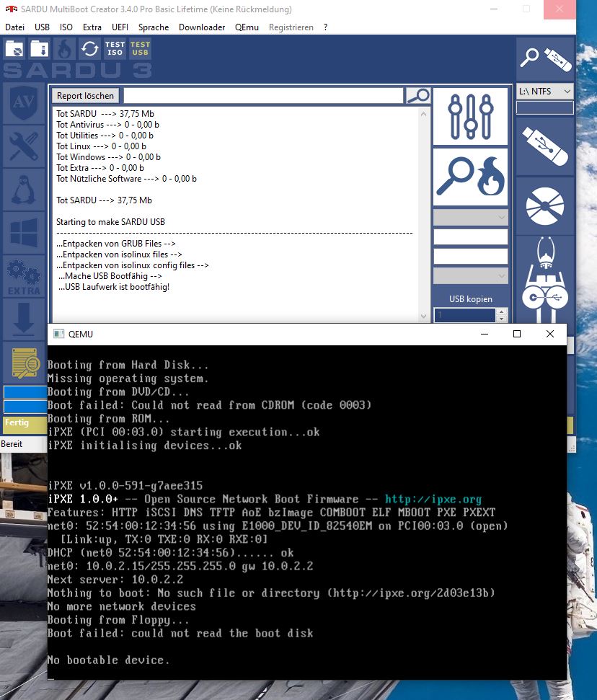Open the Datei menu

pos(14,27)
